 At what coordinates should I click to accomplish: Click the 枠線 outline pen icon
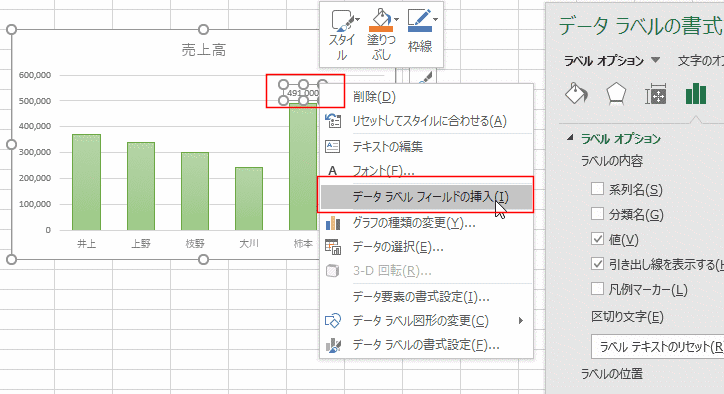coord(420,22)
